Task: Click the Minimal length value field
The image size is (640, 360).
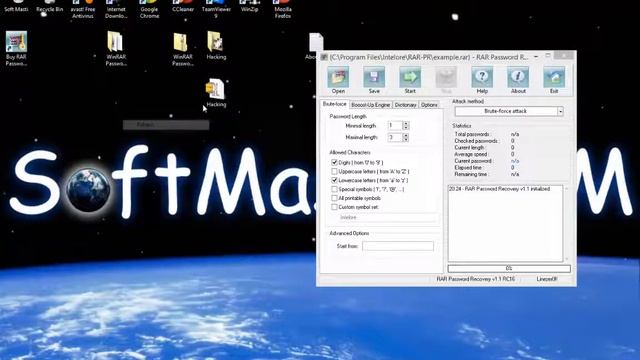Action: point(395,126)
